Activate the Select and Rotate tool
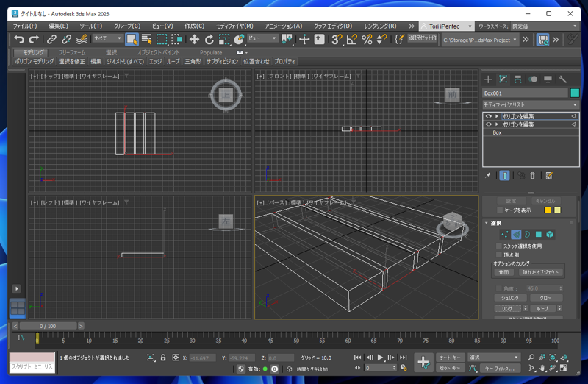Screen dimensions: 588x384 tap(209, 39)
